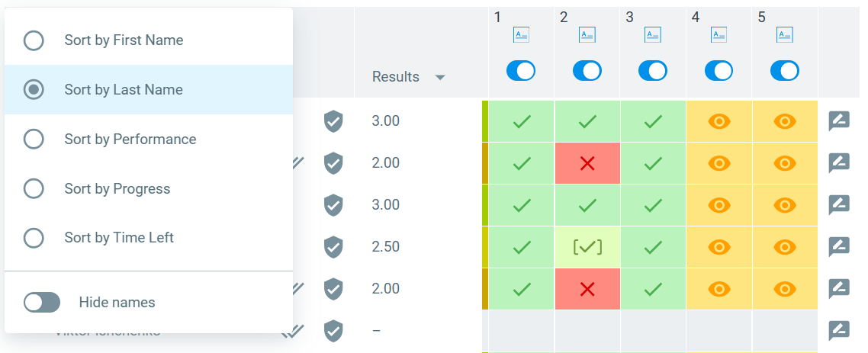868x353 pixels.
Task: Select the Sort by First Name radio button
Action: 34,40
